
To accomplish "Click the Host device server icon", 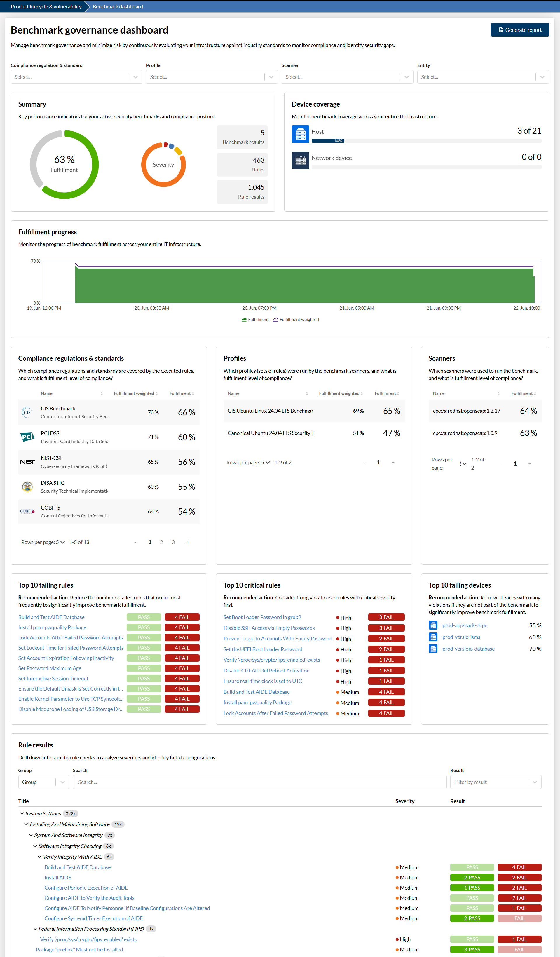I will 300,134.
